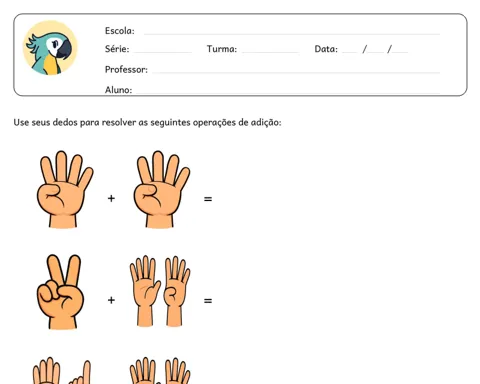Click the Série blank field
This screenshot has height=384, width=480.
162,52
